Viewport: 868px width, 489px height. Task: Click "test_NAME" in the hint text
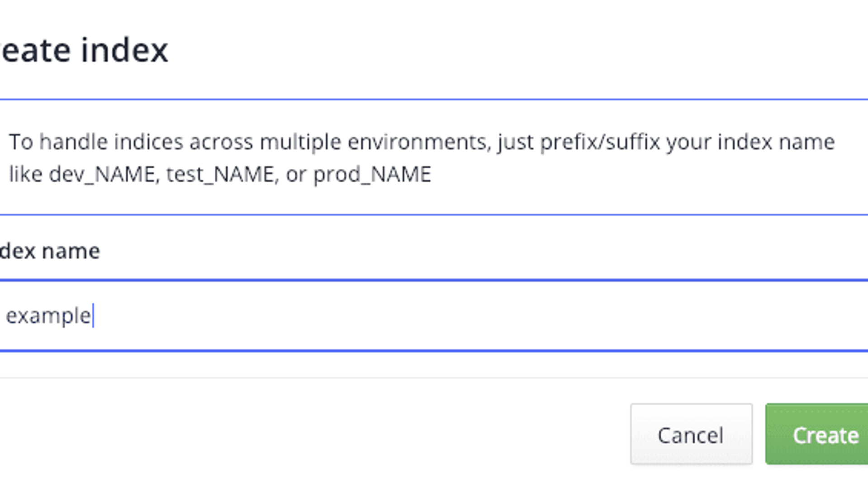tap(220, 174)
